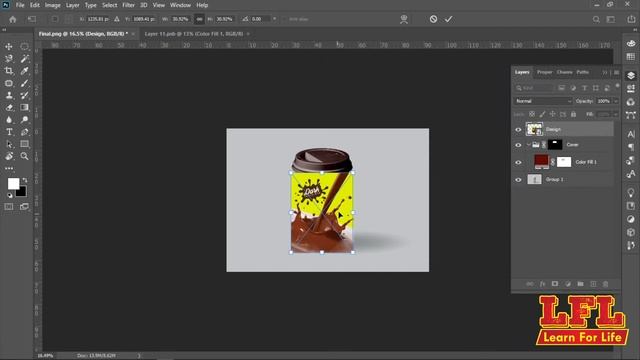Switch to the Layer 11.psb document tab
640x360 pixels.
point(194,34)
